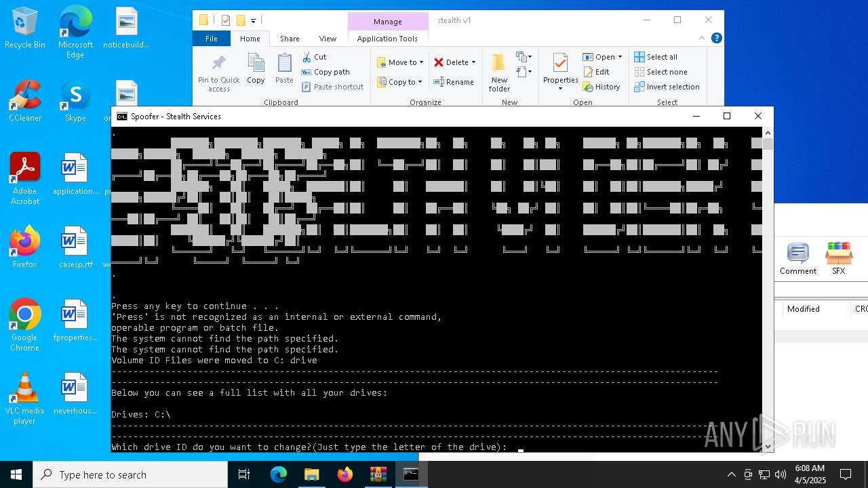Click the Comment icon in WinRAR window
Screen dimensions: 868x488
click(x=797, y=259)
